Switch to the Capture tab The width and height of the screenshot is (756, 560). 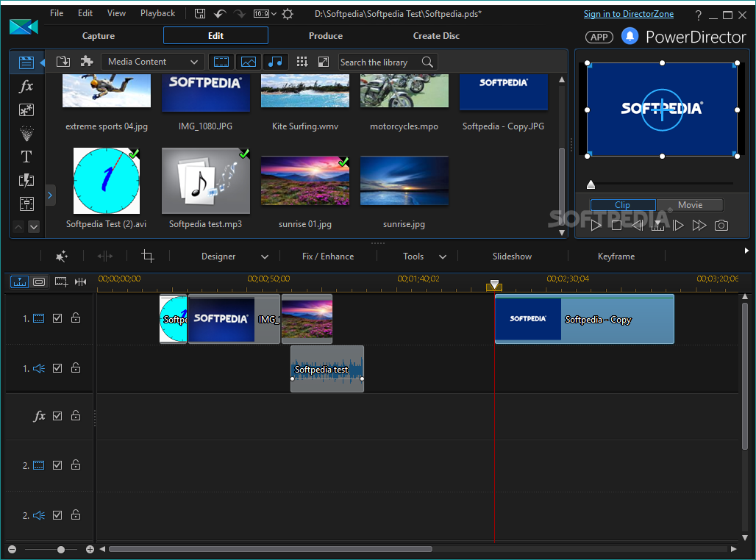[99, 36]
